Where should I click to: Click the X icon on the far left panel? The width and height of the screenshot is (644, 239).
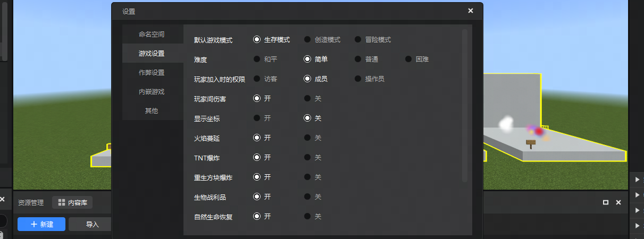pyautogui.click(x=2, y=200)
